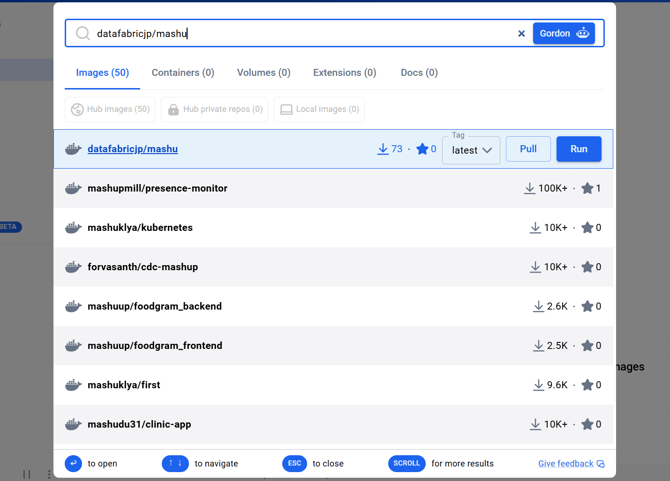Click Docker icon beside mashuup/foodgram_backend
670x481 pixels.
73,306
